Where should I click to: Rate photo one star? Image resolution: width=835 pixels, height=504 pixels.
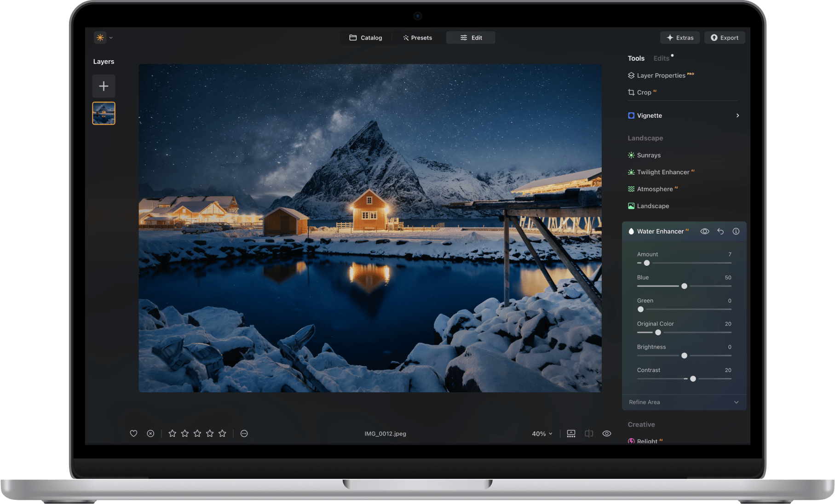click(x=172, y=433)
